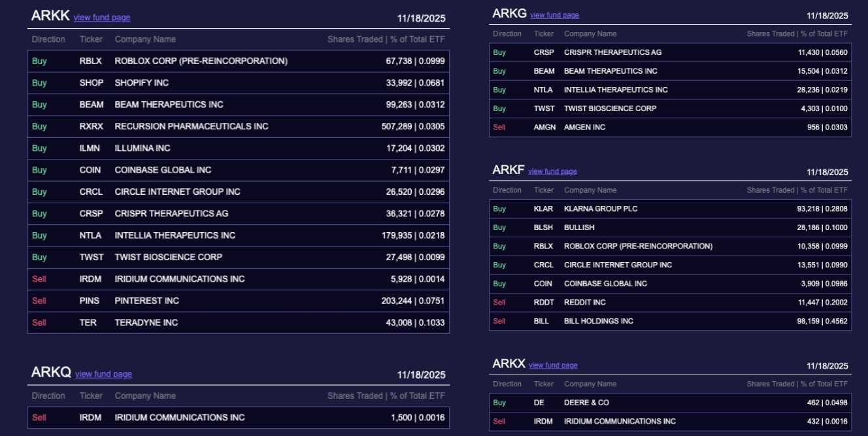Click the DE Deere & Co ticker
This screenshot has height=436, width=868.
tap(539, 403)
